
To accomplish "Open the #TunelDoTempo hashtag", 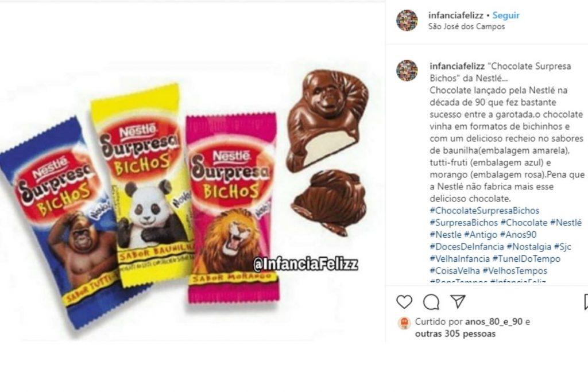I will point(527,259).
